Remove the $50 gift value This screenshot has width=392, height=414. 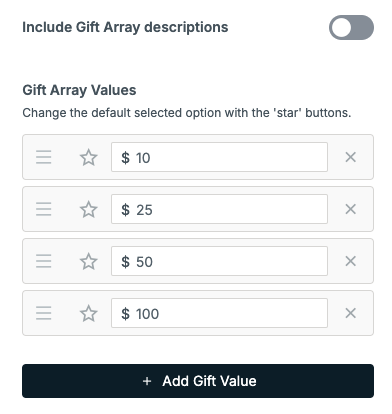pos(350,261)
